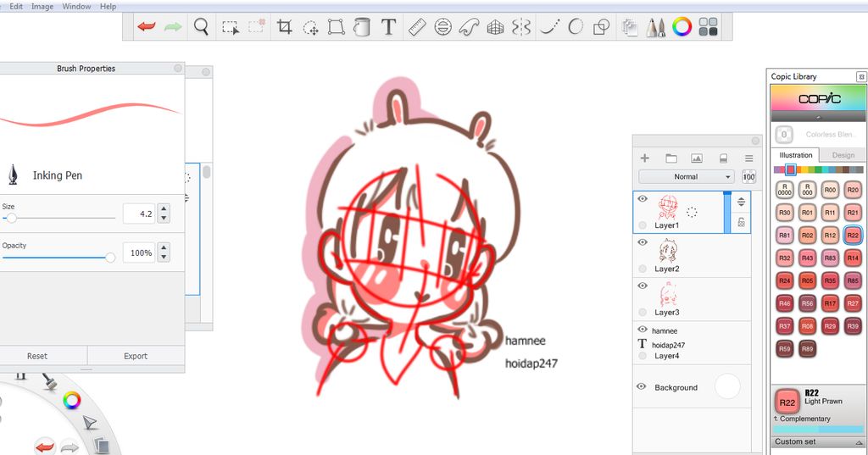Enable the Ruler guide

click(x=417, y=26)
